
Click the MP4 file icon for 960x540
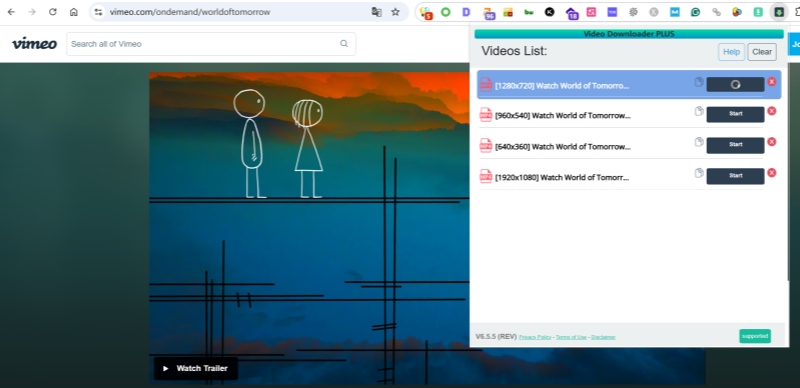[x=486, y=114]
